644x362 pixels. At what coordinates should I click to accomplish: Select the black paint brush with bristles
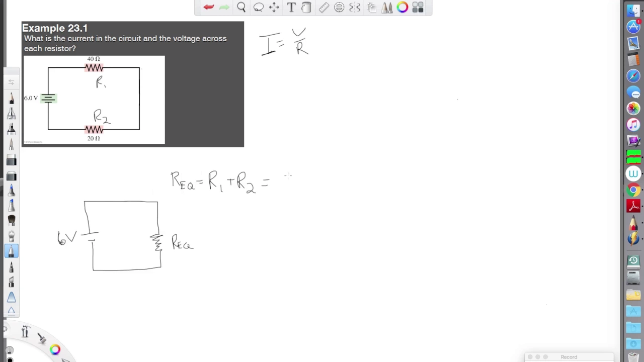(x=11, y=221)
